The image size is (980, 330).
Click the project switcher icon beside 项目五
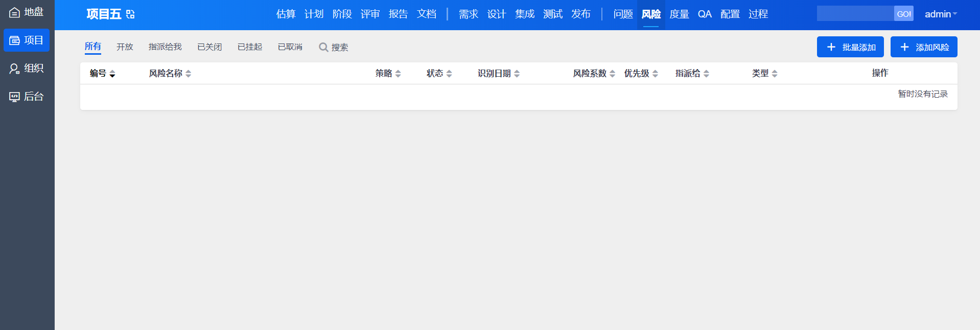point(130,14)
